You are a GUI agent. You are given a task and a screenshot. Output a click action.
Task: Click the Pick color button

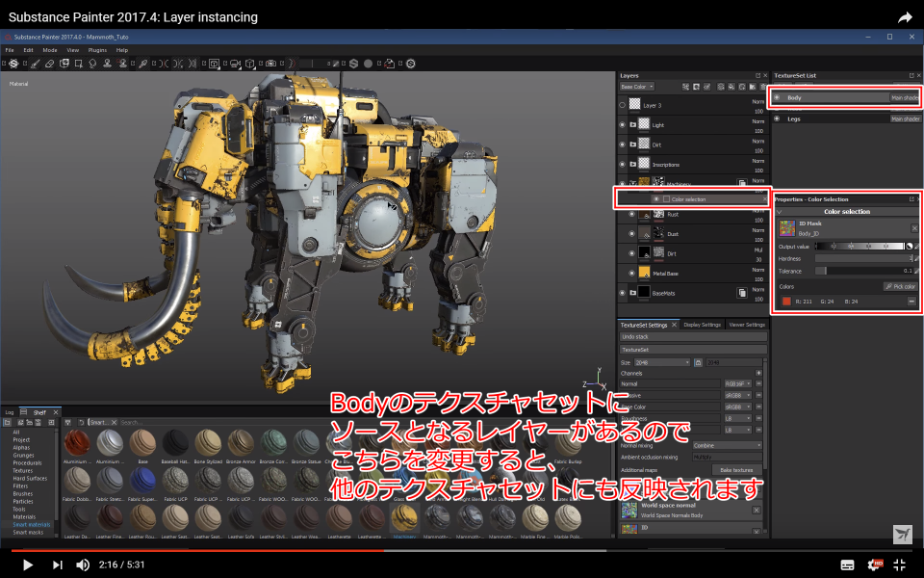click(x=900, y=287)
